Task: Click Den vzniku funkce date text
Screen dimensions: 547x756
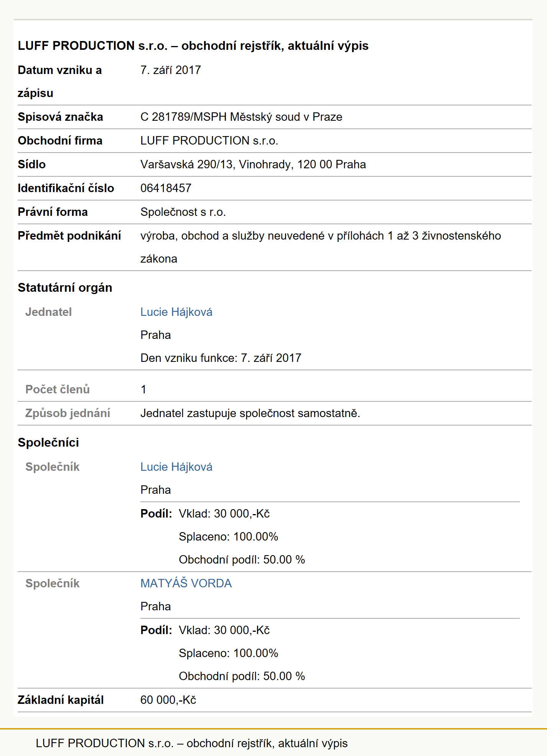Action: [x=221, y=358]
